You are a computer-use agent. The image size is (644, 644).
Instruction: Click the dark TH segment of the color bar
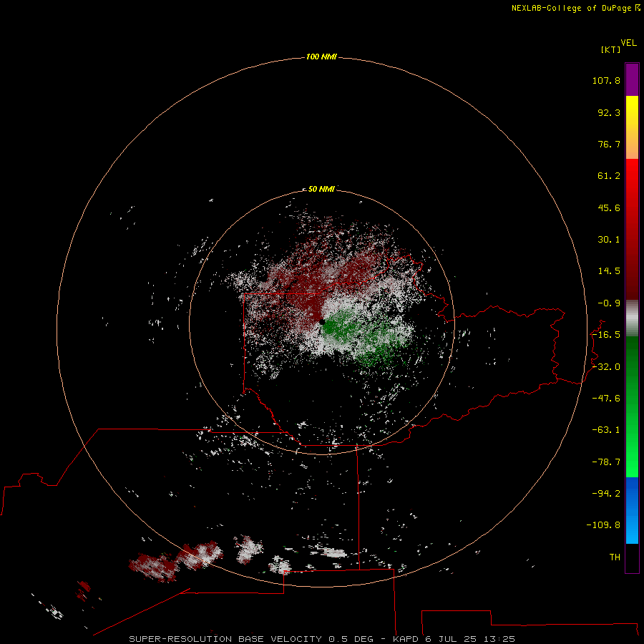pyautogui.click(x=632, y=558)
